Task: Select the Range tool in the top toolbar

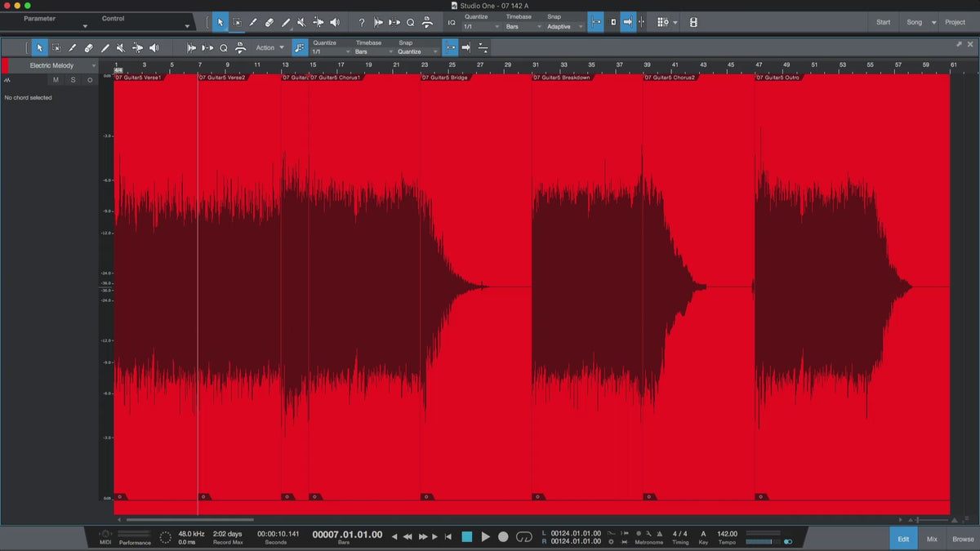Action: click(237, 23)
